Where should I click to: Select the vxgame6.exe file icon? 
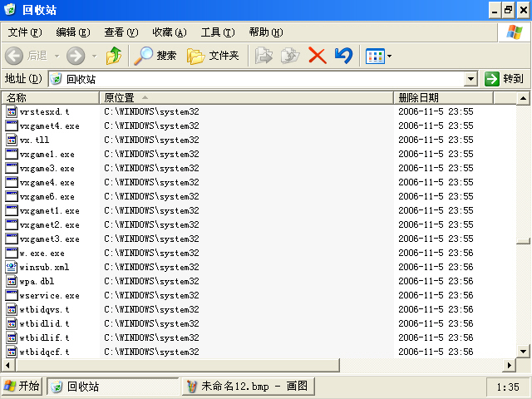click(x=12, y=196)
